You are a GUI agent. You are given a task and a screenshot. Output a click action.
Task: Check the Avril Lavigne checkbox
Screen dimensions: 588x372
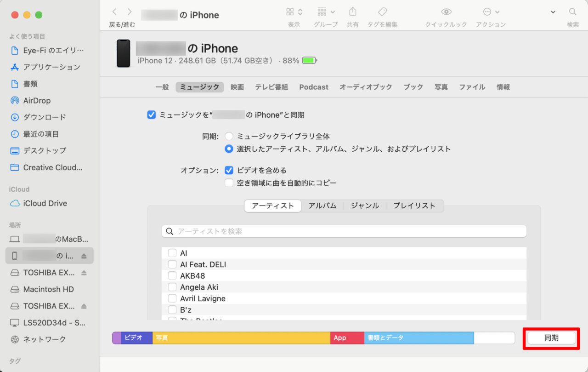coord(172,298)
